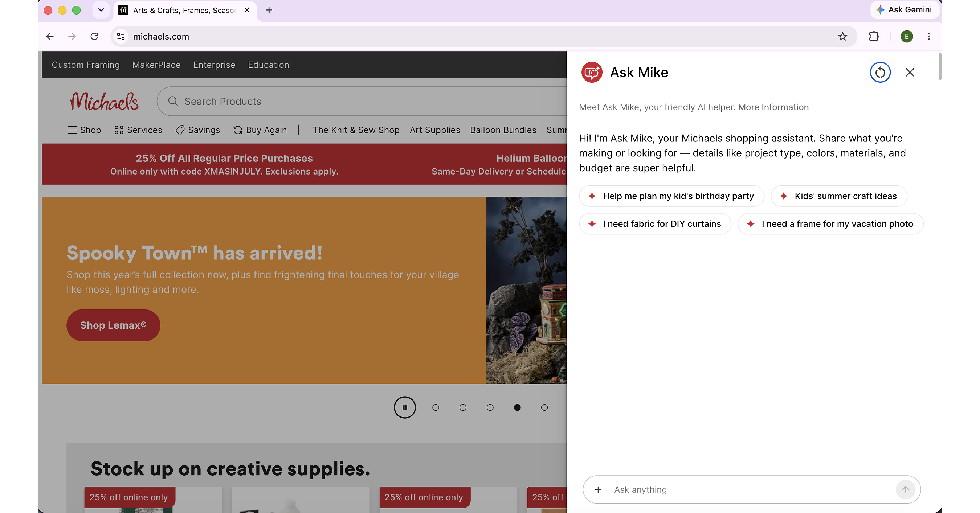
Task: Open Custom Framing in the top bar
Action: coord(86,65)
